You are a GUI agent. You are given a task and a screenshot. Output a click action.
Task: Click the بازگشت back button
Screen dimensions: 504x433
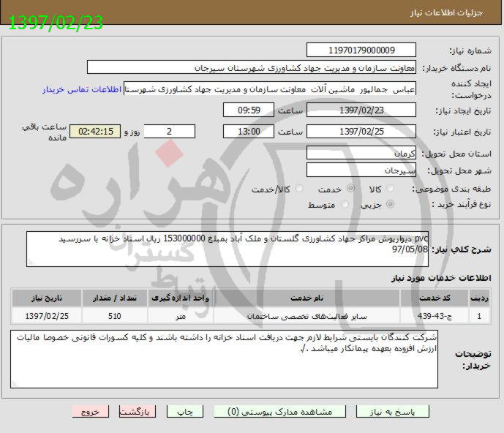point(138,412)
